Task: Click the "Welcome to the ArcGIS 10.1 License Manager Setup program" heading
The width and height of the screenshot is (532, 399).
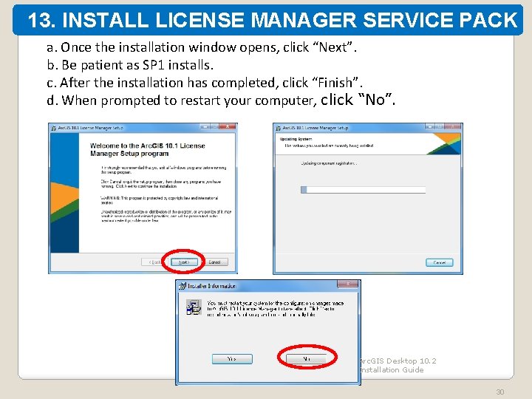Action: click(x=148, y=149)
